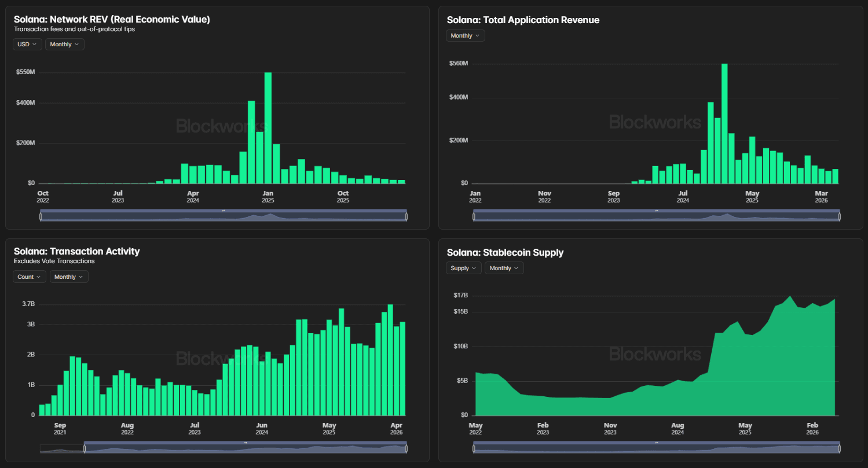The height and width of the screenshot is (468, 868).
Task: Click the "$550M" axis label in Network REV
Action: pyautogui.click(x=27, y=72)
